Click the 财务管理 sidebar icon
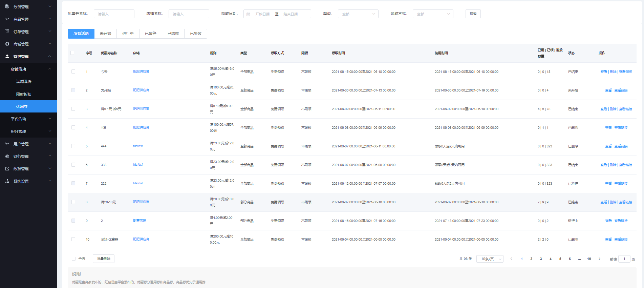 (7, 156)
